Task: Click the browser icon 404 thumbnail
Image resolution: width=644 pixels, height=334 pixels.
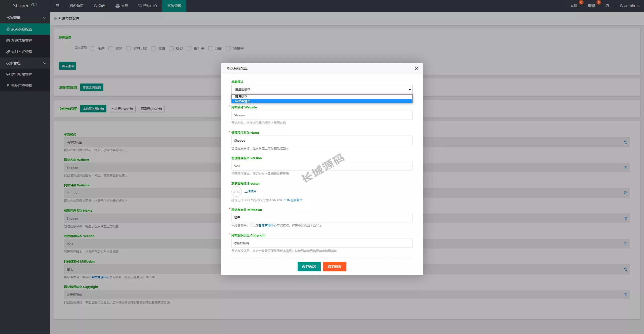Action: point(236,192)
